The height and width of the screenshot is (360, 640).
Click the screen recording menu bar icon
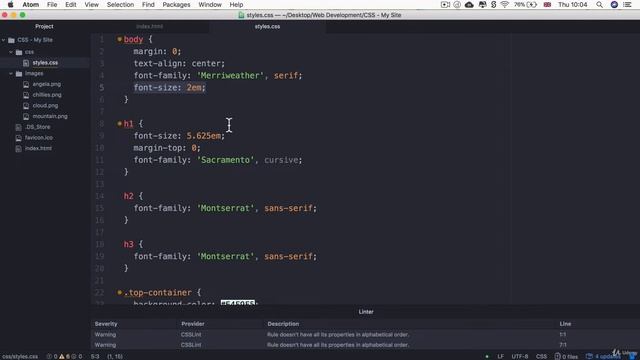445,4
